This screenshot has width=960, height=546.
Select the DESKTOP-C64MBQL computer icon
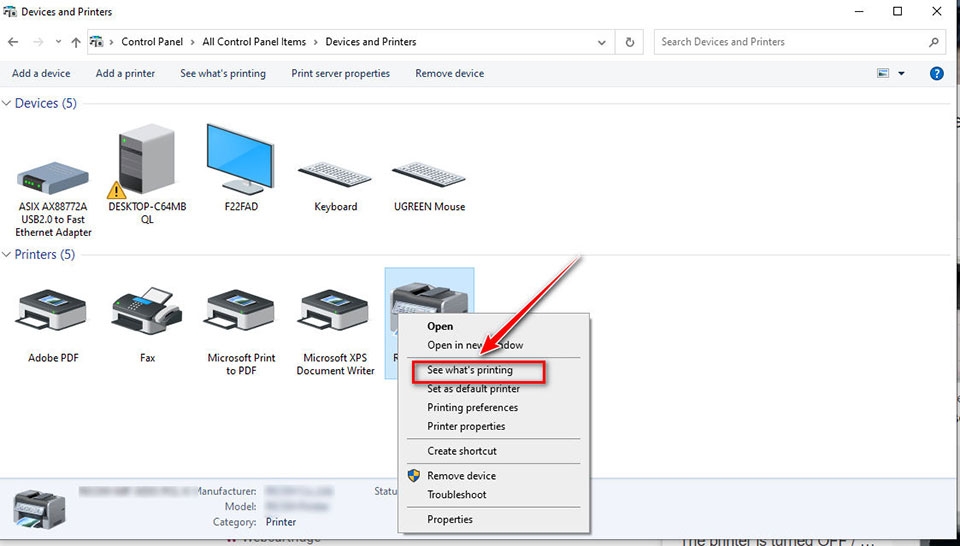147,174
